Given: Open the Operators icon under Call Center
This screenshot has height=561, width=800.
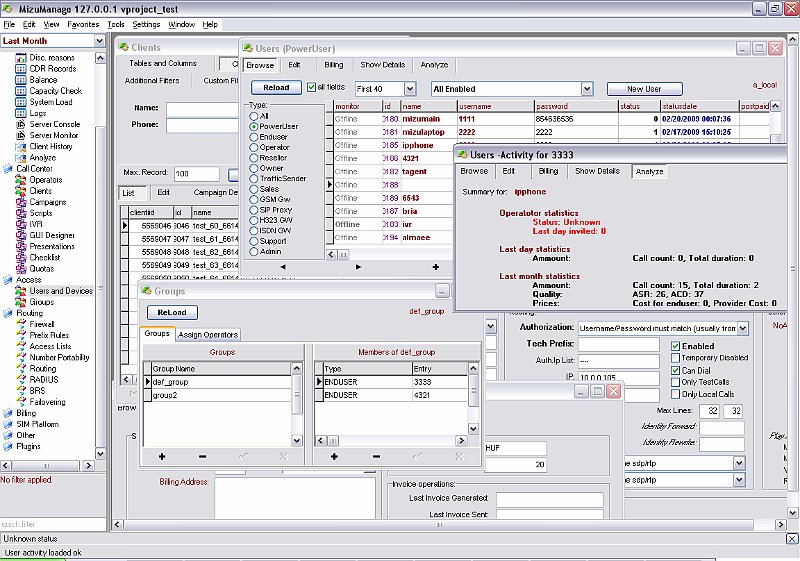Looking at the screenshot, I should (x=20, y=180).
